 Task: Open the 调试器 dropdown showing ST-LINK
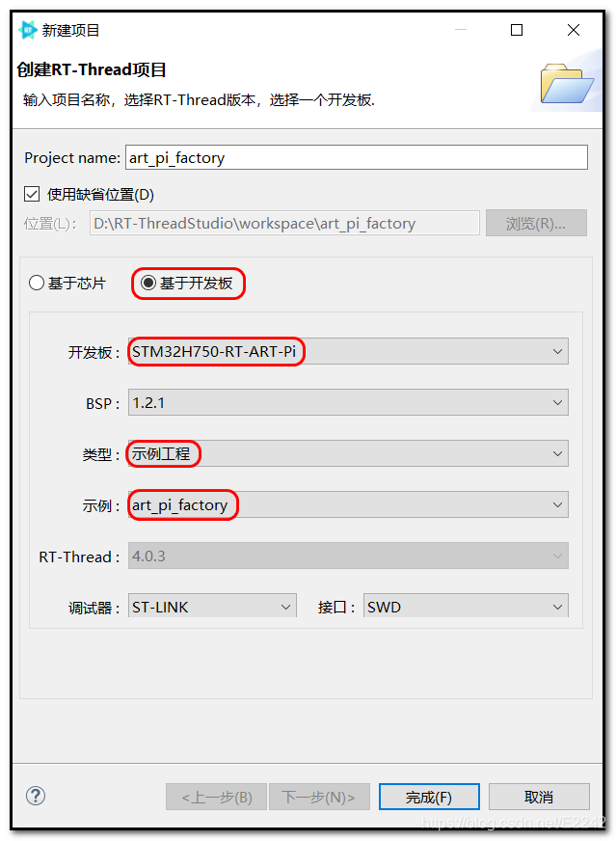212,606
